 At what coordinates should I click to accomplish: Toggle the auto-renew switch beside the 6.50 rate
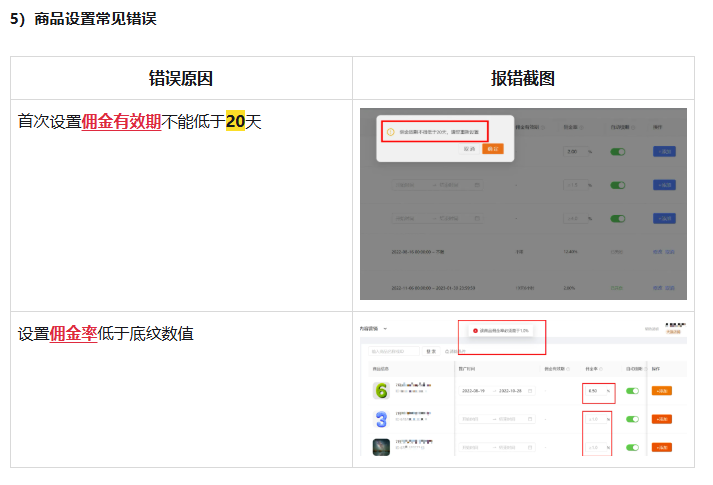click(632, 391)
